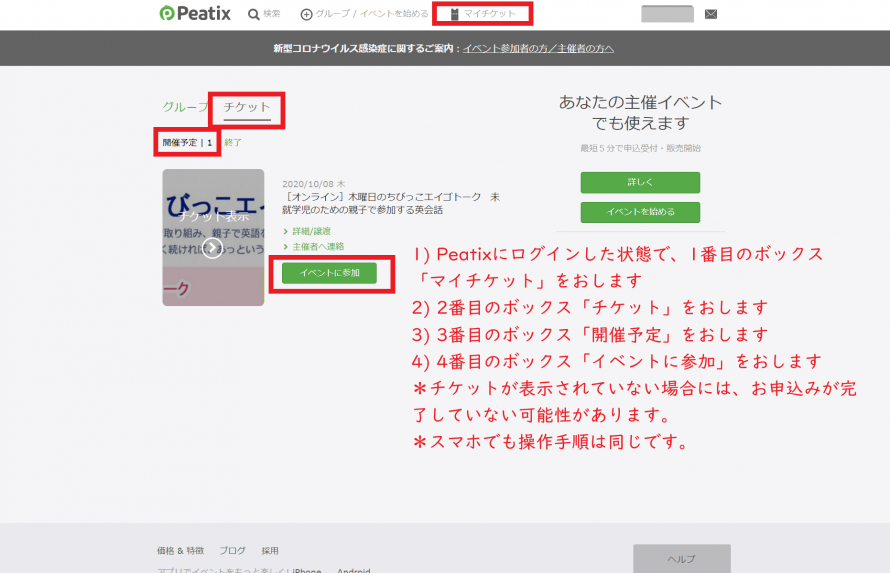This screenshot has height=573, width=890.
Task: Click the 詳しく button
Action: click(x=640, y=182)
